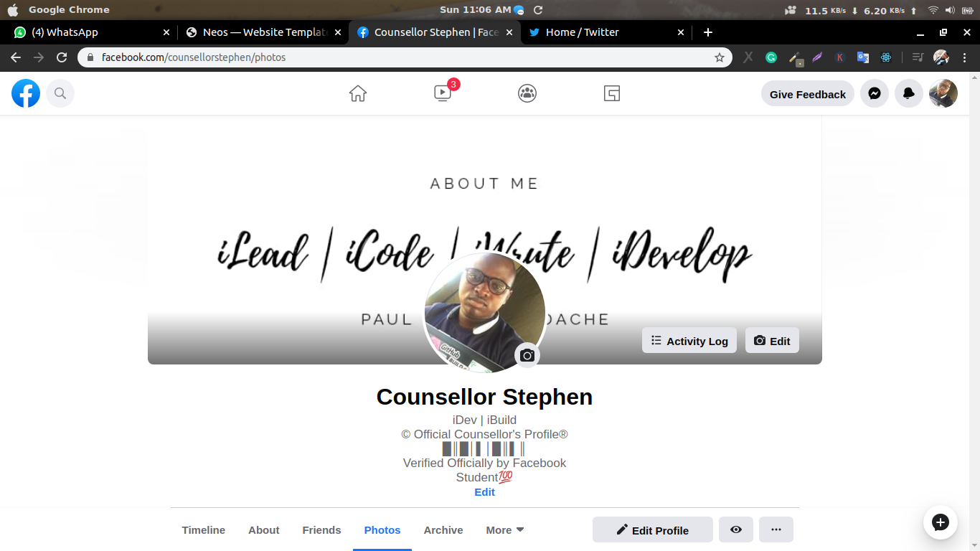Image resolution: width=980 pixels, height=551 pixels.
Task: Open the Apple menu in top bar
Action: click(x=12, y=10)
